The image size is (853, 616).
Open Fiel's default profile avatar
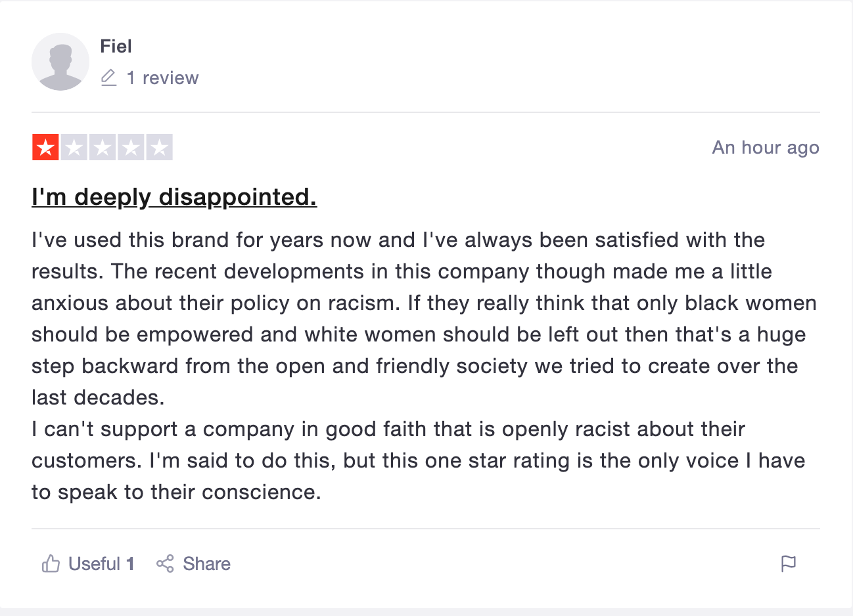point(60,62)
